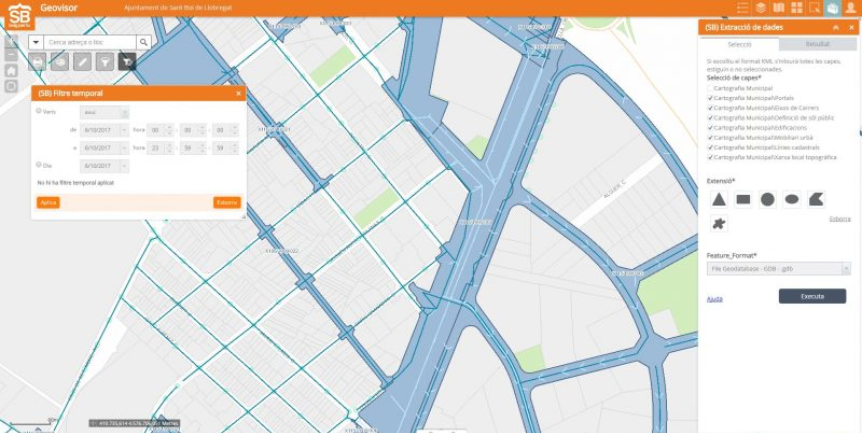Click the map coordinates readout

tap(135, 424)
